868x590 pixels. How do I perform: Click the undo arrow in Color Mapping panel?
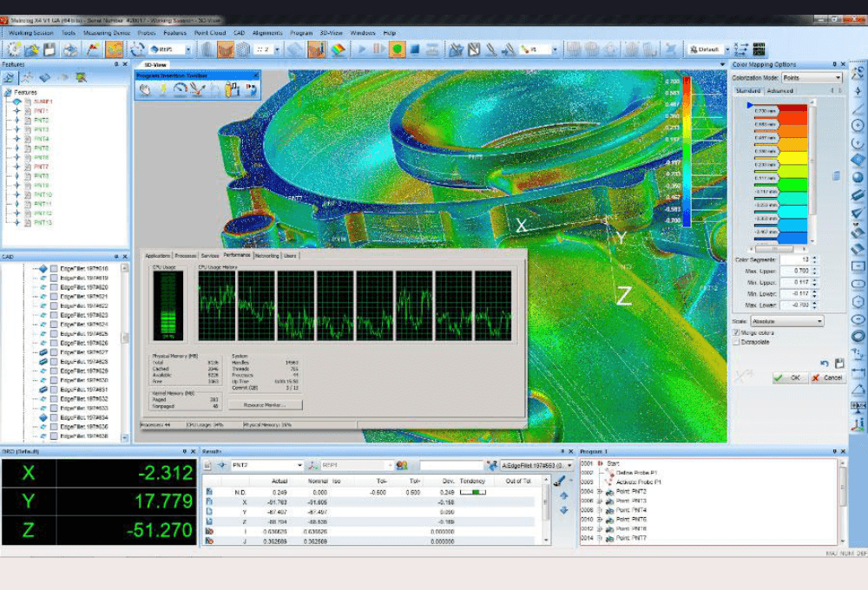(825, 363)
